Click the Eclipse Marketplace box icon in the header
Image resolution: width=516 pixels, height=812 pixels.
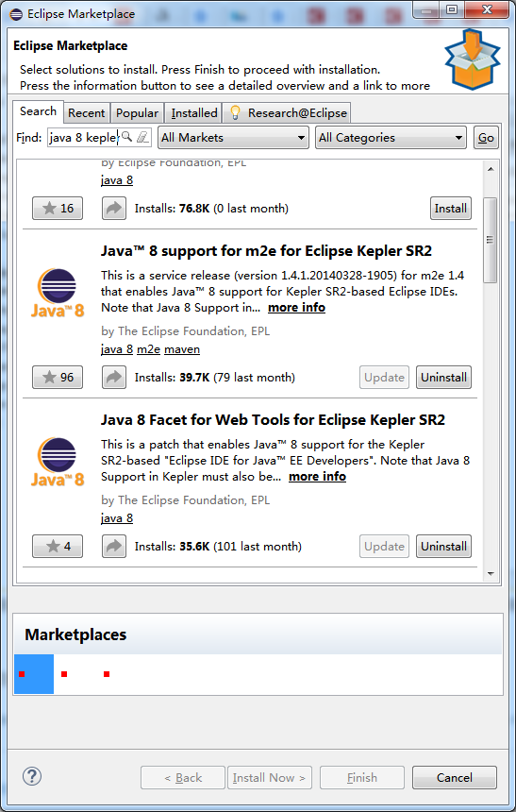tap(473, 59)
